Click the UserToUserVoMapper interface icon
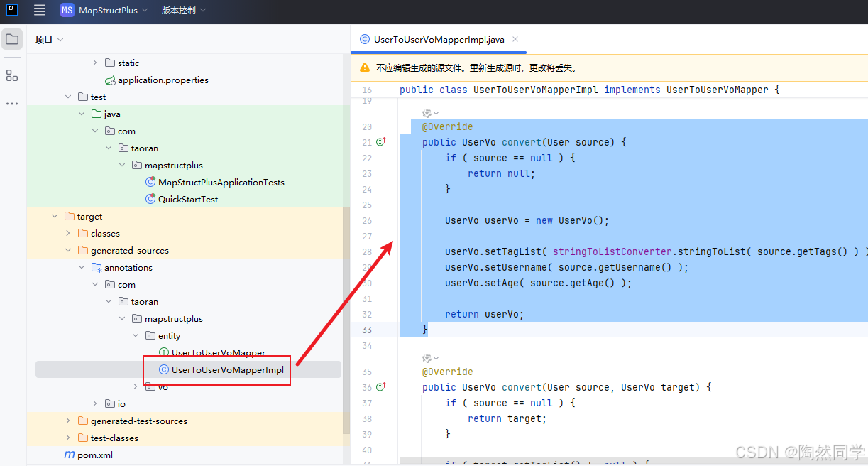868x466 pixels. pyautogui.click(x=164, y=353)
